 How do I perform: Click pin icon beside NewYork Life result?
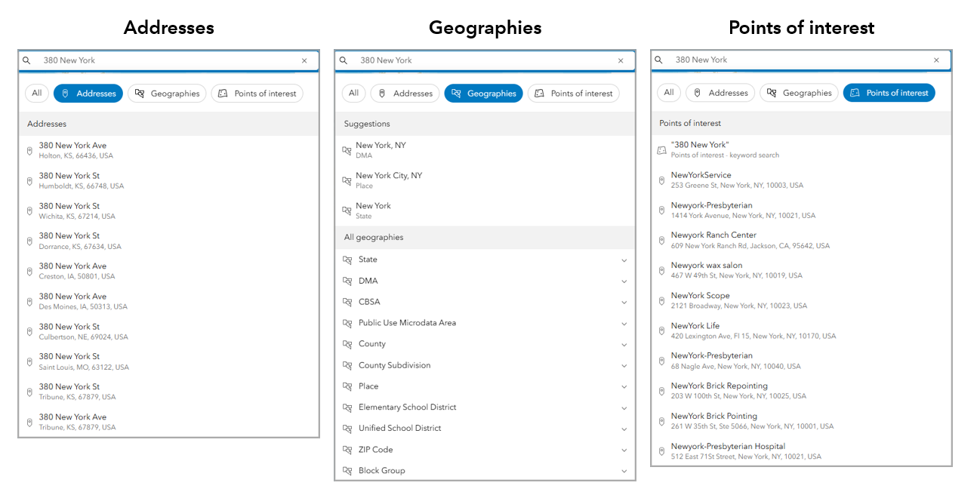coord(661,330)
